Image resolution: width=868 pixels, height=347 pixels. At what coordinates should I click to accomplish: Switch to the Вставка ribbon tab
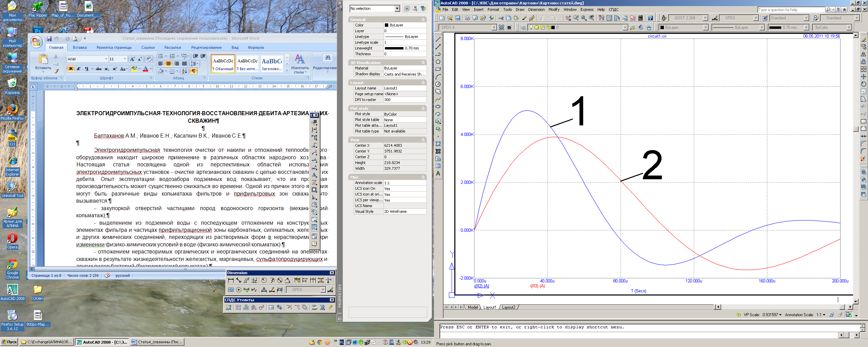point(80,47)
